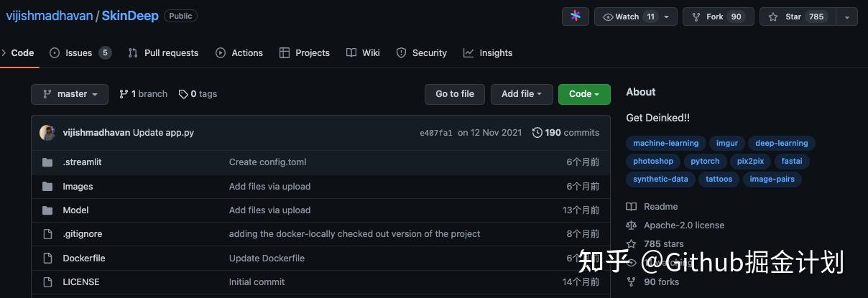The image size is (868, 298).
Task: Open the Add file dropdown
Action: (x=522, y=94)
